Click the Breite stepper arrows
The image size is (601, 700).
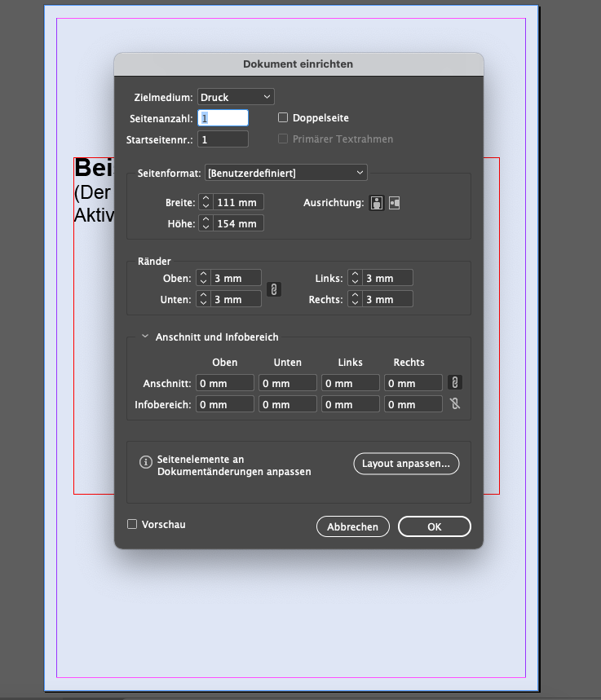pos(205,202)
